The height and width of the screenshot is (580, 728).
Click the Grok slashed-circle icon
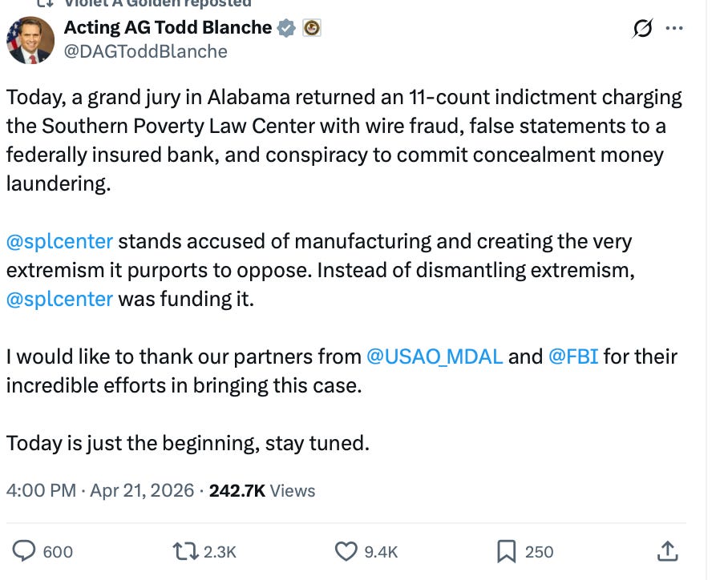642,29
